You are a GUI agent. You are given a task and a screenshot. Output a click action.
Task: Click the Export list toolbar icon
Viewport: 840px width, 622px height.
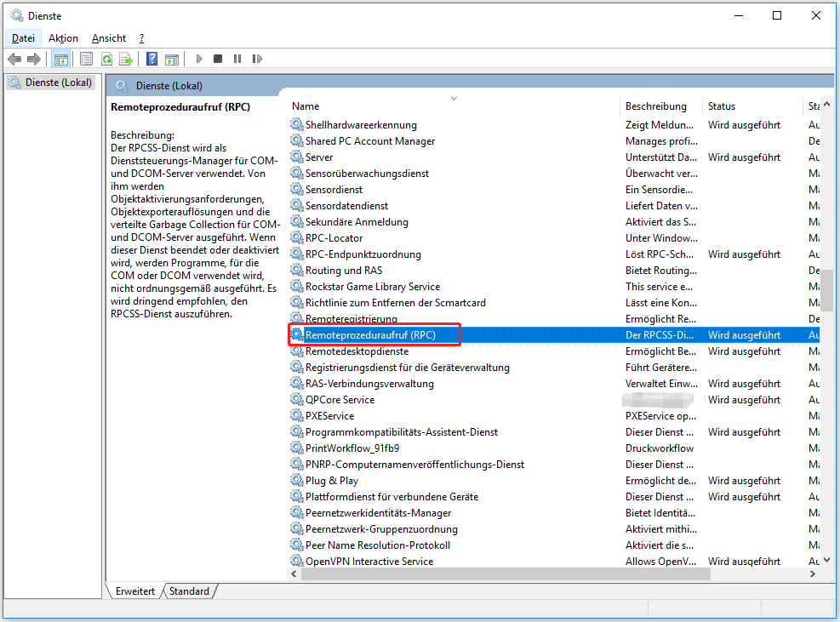point(126,59)
